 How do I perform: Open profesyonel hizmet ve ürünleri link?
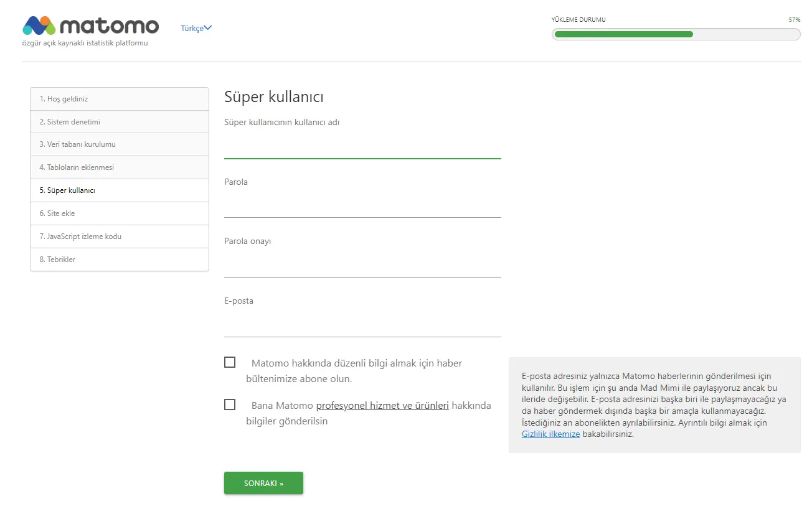click(x=382, y=406)
